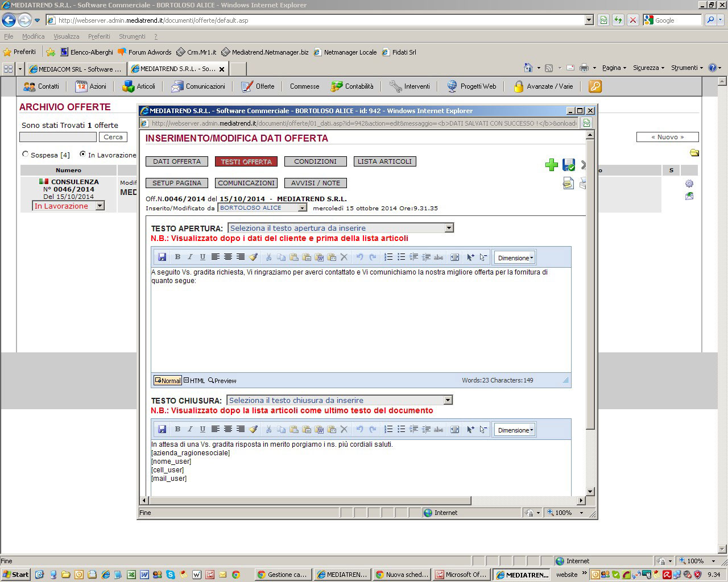Click the numbered list icon in Testo Chiusura toolbar
The image size is (728, 582).
pos(388,430)
